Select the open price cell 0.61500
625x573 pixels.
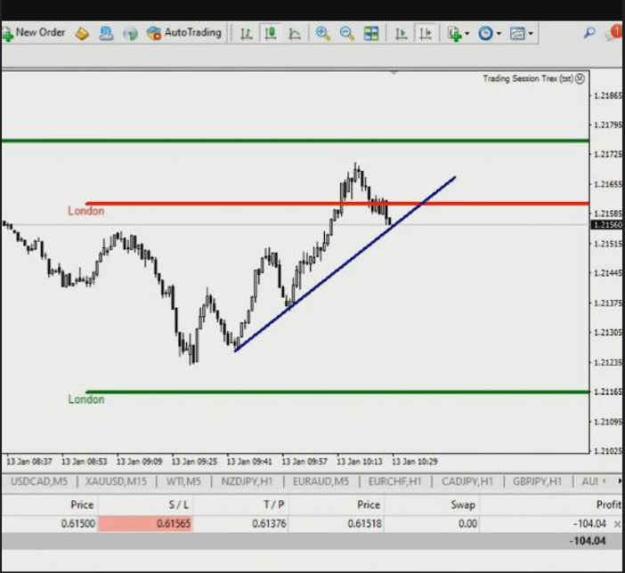(78, 524)
